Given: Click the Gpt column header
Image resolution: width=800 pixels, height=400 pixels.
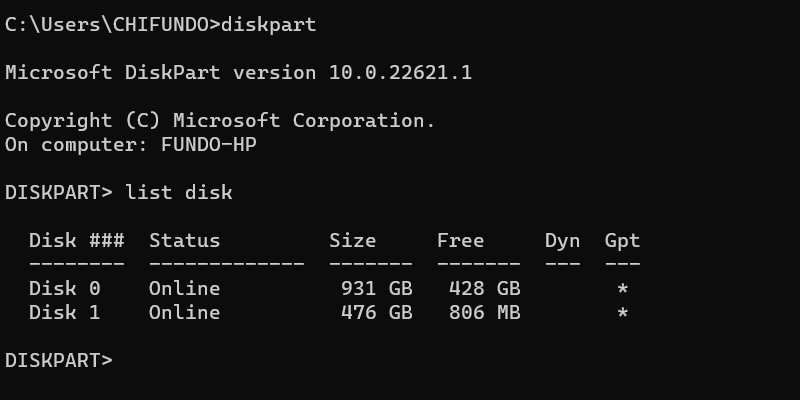Looking at the screenshot, I should (622, 240).
